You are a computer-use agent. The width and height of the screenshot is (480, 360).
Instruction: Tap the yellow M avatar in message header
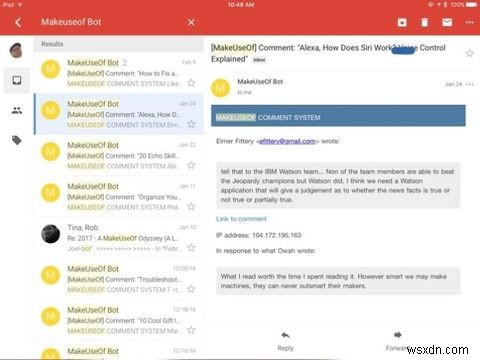coord(221,88)
